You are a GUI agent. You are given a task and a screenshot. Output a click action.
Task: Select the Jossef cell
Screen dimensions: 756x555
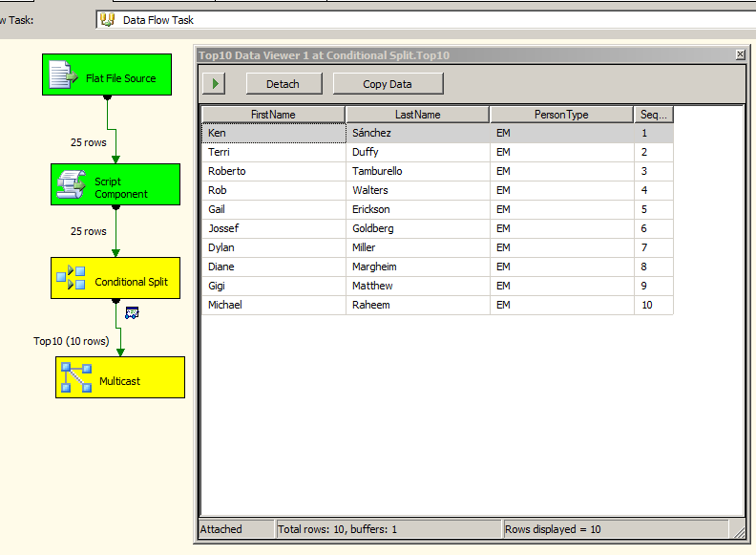(273, 228)
